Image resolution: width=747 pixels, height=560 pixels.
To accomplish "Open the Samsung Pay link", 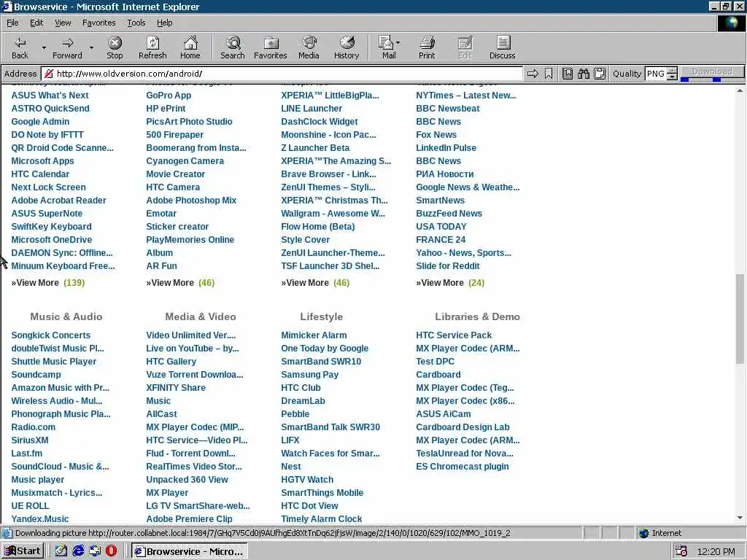I will click(309, 375).
